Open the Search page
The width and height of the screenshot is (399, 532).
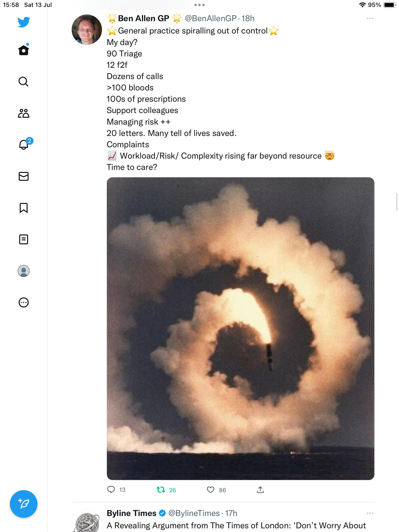point(24,82)
